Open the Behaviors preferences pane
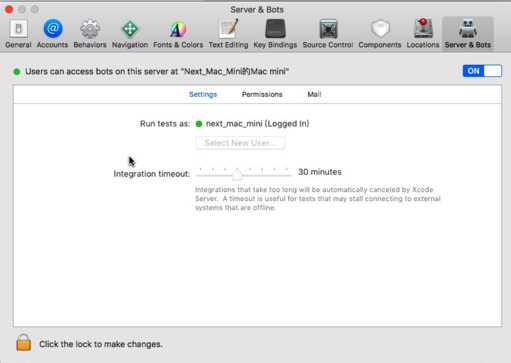511x363 pixels. 90,34
